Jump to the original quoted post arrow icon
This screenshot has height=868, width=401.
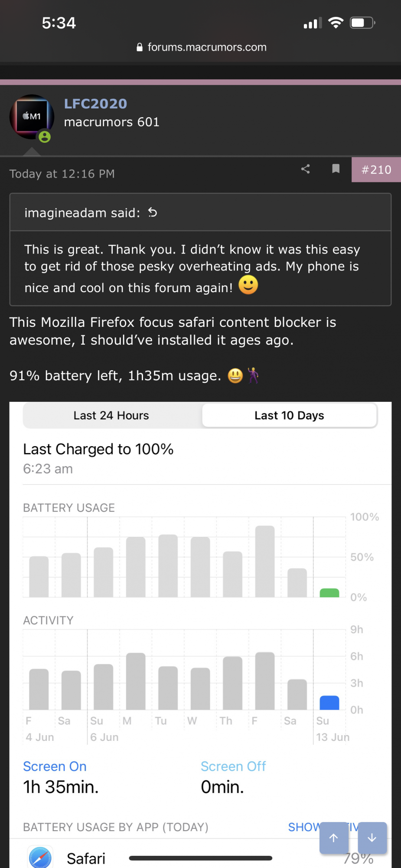click(x=153, y=212)
